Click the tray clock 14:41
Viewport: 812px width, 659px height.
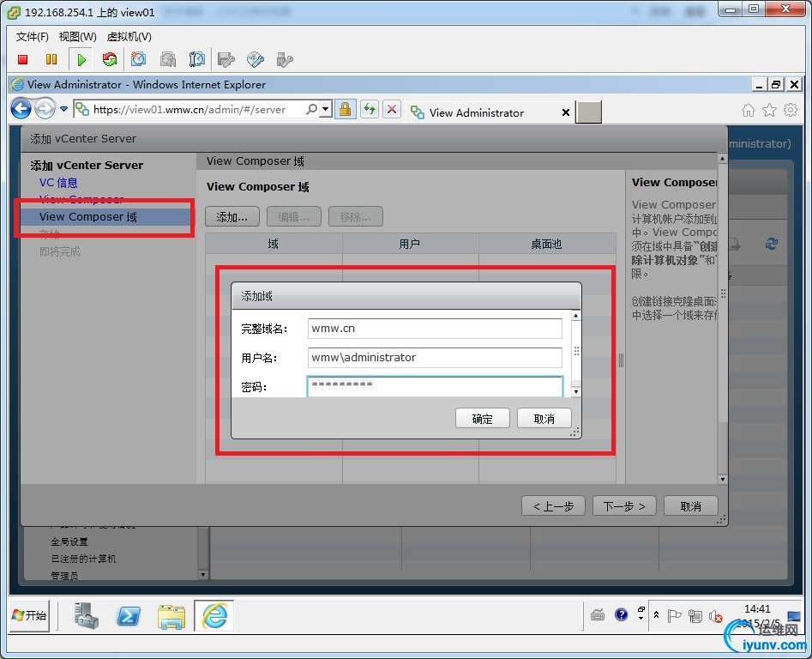(757, 608)
